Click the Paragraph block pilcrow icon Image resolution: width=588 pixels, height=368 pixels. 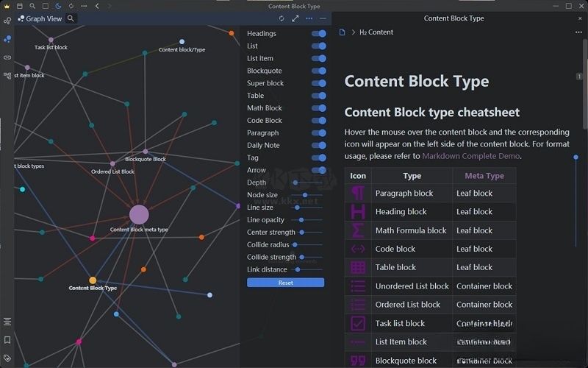[x=358, y=193]
